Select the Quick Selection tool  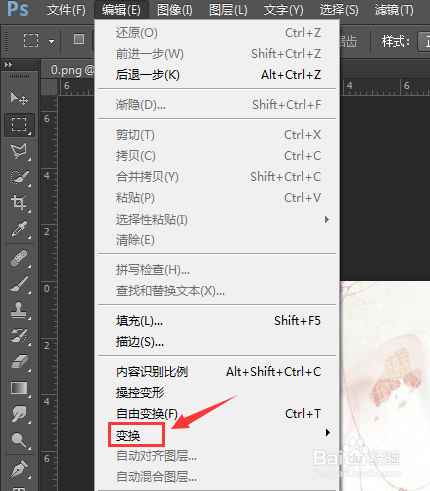tap(19, 177)
